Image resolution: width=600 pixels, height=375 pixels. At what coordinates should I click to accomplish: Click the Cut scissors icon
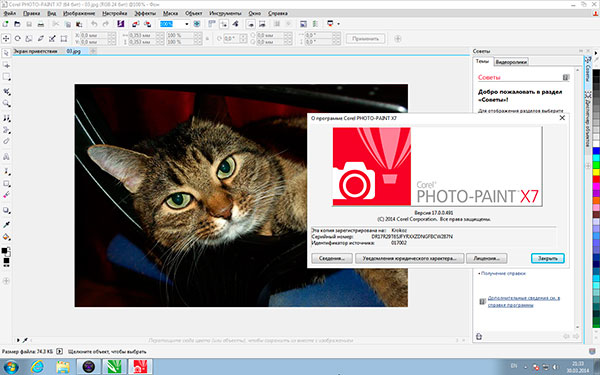click(55, 24)
